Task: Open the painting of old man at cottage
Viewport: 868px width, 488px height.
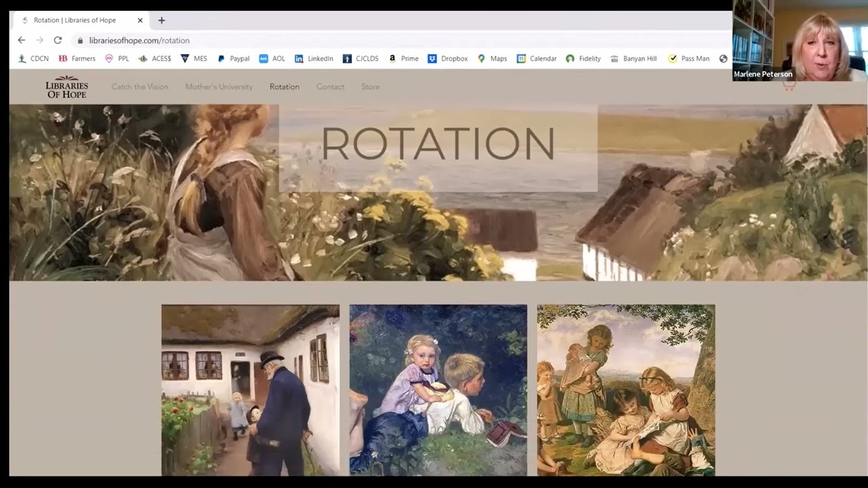Action: click(250, 390)
